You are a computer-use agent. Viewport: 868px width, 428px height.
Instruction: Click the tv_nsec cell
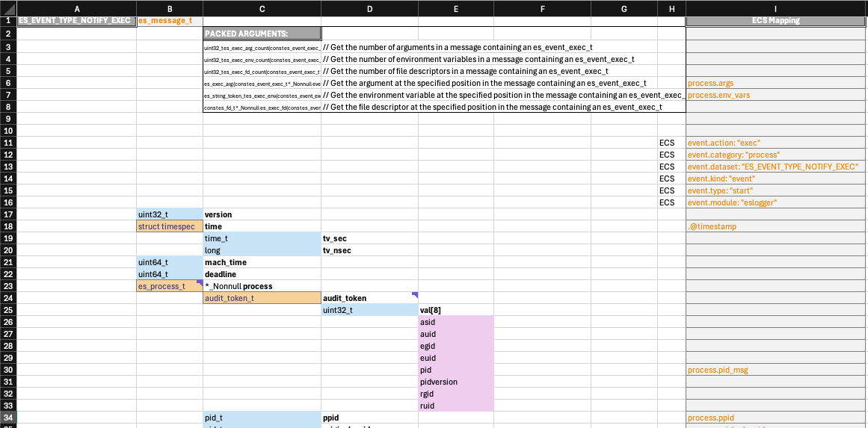pyautogui.click(x=370, y=250)
